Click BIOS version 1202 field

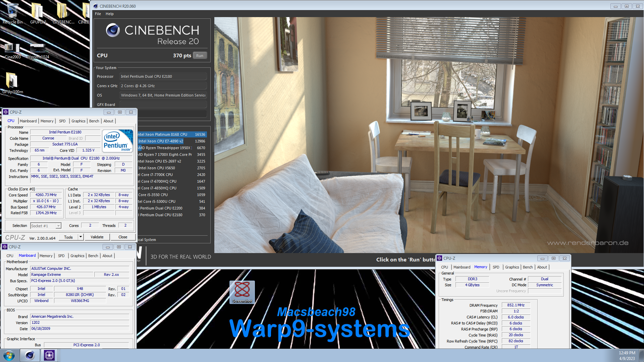[x=80, y=322]
